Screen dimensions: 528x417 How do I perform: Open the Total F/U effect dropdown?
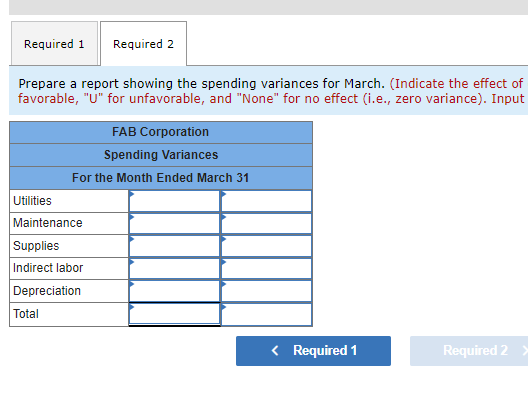point(266,314)
